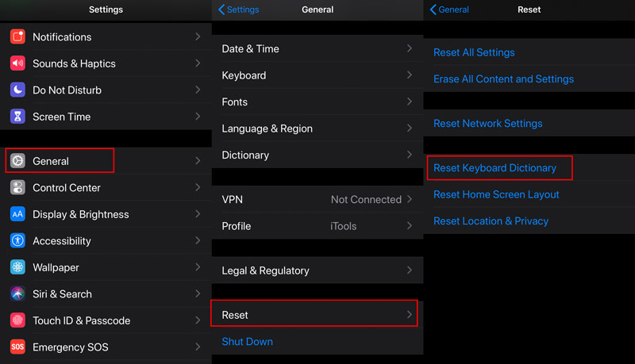The image size is (635, 364).
Task: Go back to Settings
Action: 239,10
